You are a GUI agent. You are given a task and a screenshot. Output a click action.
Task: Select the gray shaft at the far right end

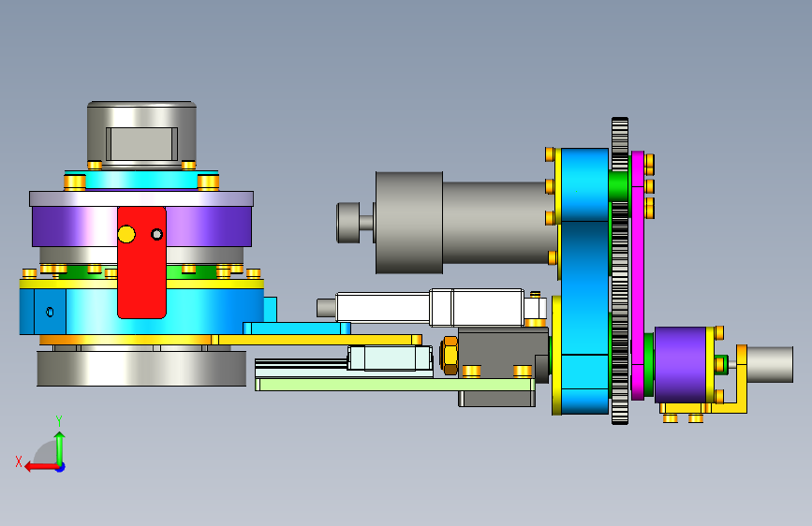[x=770, y=364]
